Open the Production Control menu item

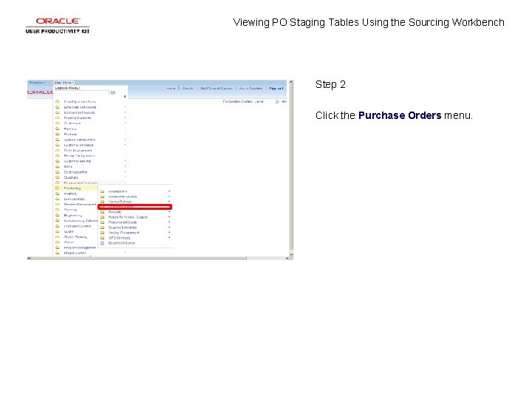[78, 226]
